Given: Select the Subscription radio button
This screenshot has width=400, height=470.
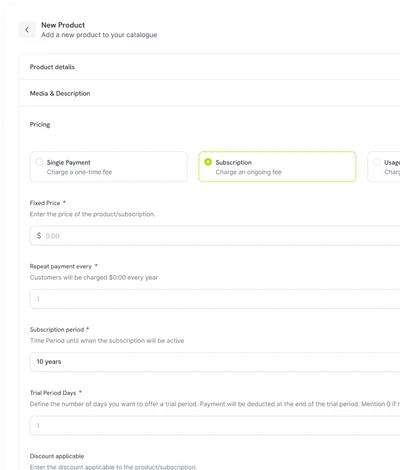Looking at the screenshot, I should (208, 162).
